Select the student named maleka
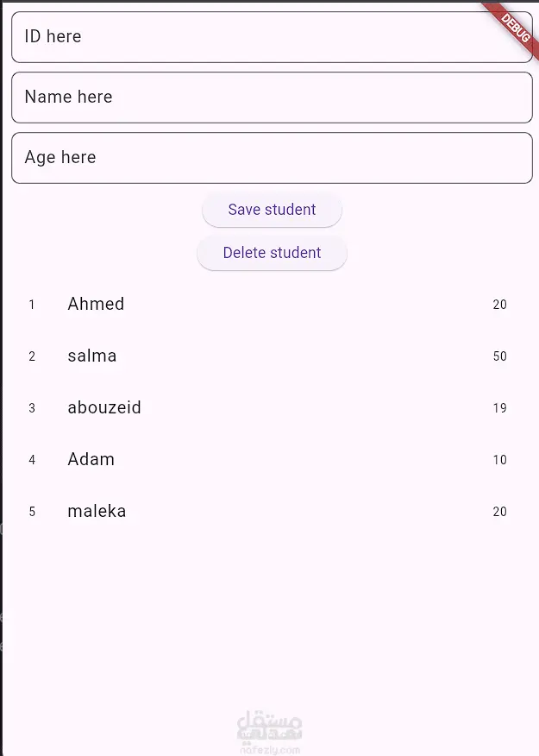Viewport: 539px width, 756px height. [97, 511]
